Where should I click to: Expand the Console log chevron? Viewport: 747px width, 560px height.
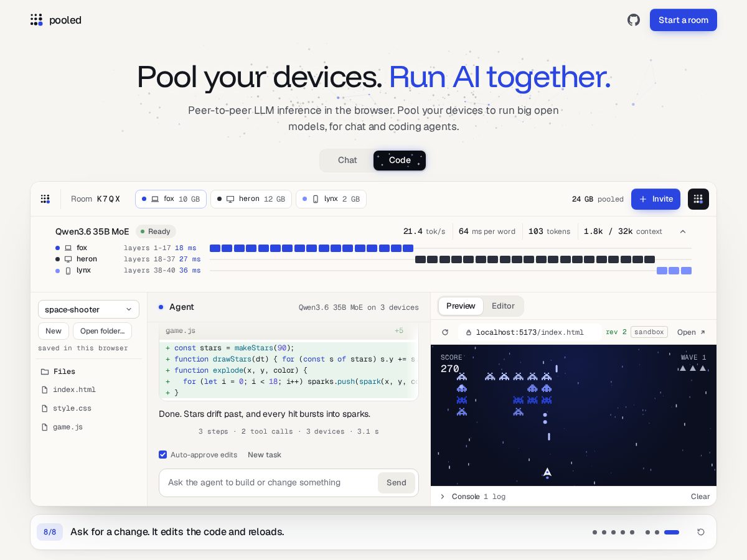point(443,497)
